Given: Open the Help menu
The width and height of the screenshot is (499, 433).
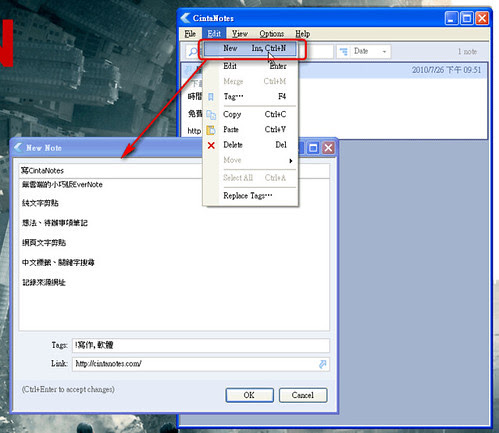Looking at the screenshot, I should coord(302,34).
